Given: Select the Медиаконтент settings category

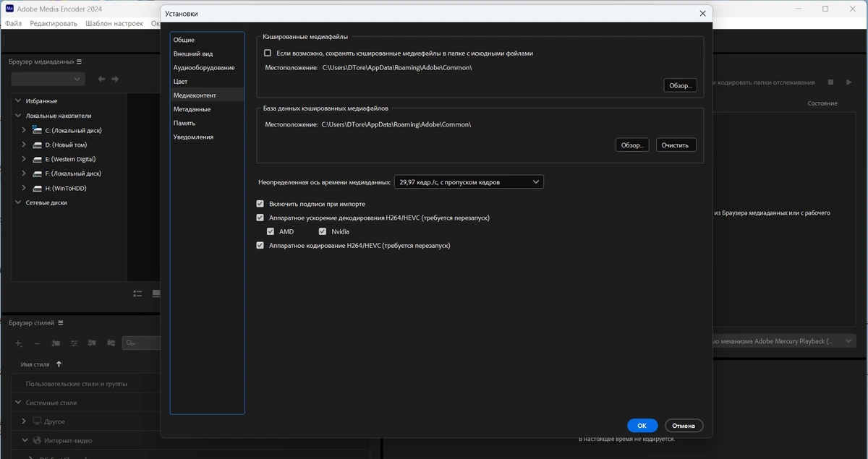Looking at the screenshot, I should tap(207, 95).
